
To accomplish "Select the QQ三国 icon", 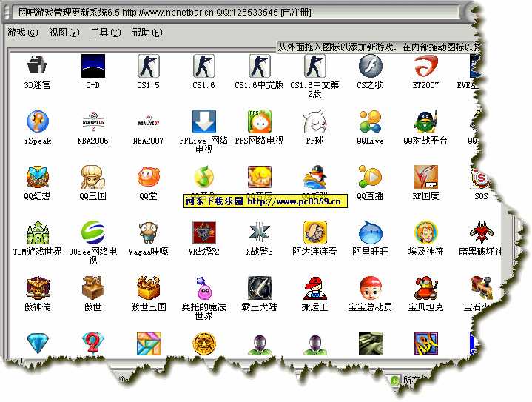I will click(93, 176).
